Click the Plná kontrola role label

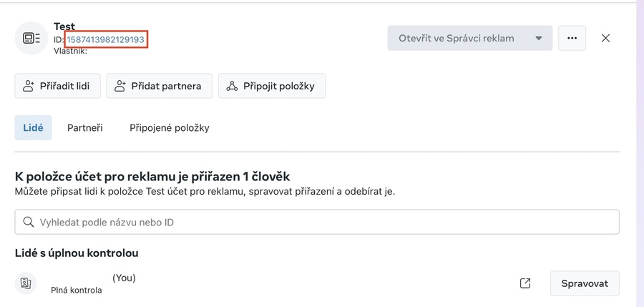77,290
